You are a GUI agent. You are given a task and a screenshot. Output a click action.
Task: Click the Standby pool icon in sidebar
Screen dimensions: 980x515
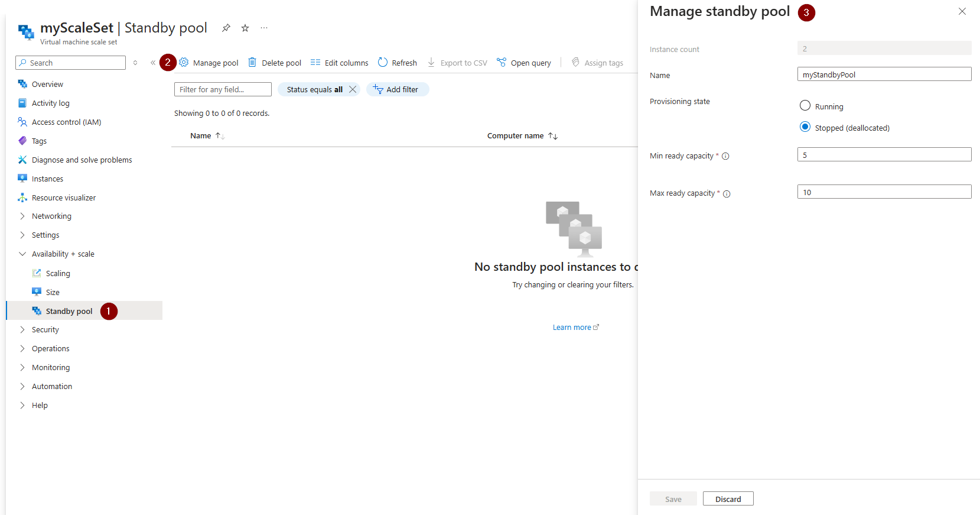click(37, 311)
